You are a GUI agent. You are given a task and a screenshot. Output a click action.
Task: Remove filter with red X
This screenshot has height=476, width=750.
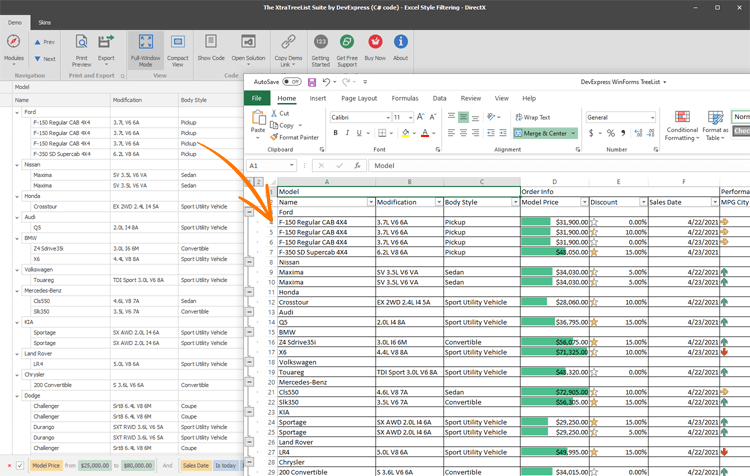9,465
